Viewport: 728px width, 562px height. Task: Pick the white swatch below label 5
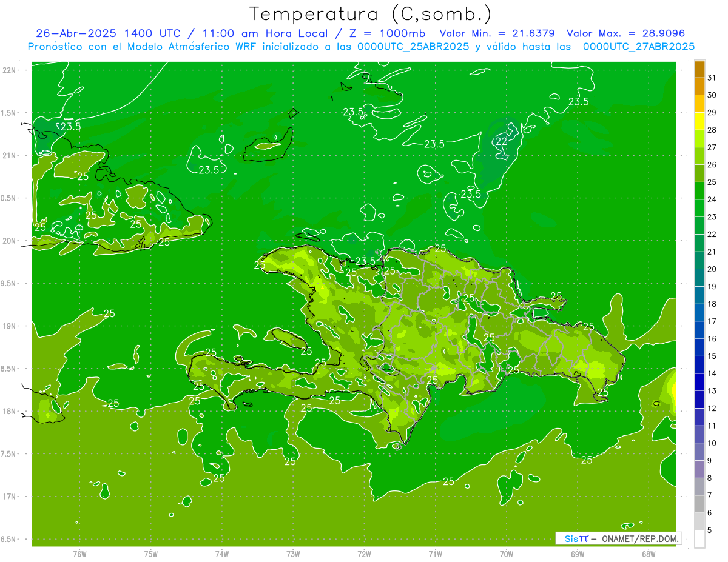pyautogui.click(x=699, y=539)
